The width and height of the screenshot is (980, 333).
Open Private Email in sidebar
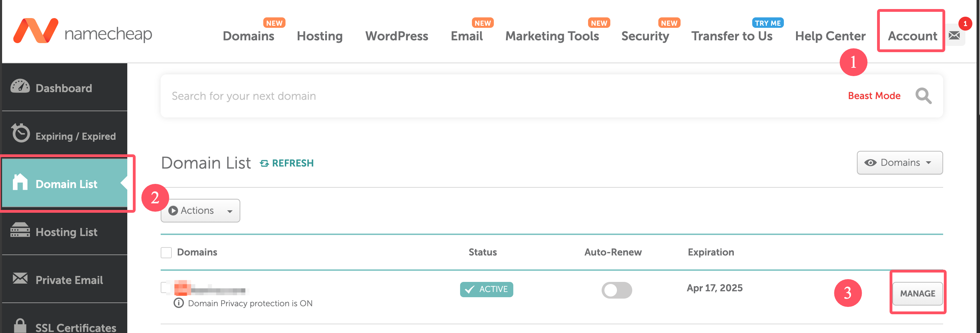point(65,279)
